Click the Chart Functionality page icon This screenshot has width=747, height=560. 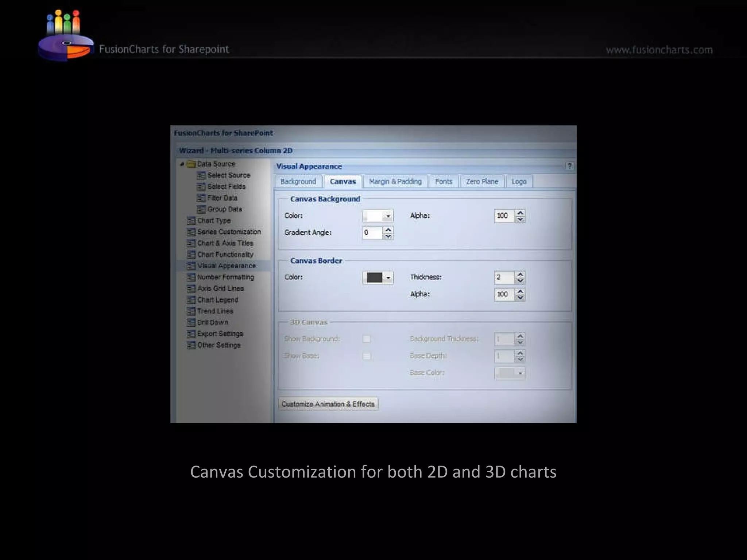pos(191,254)
